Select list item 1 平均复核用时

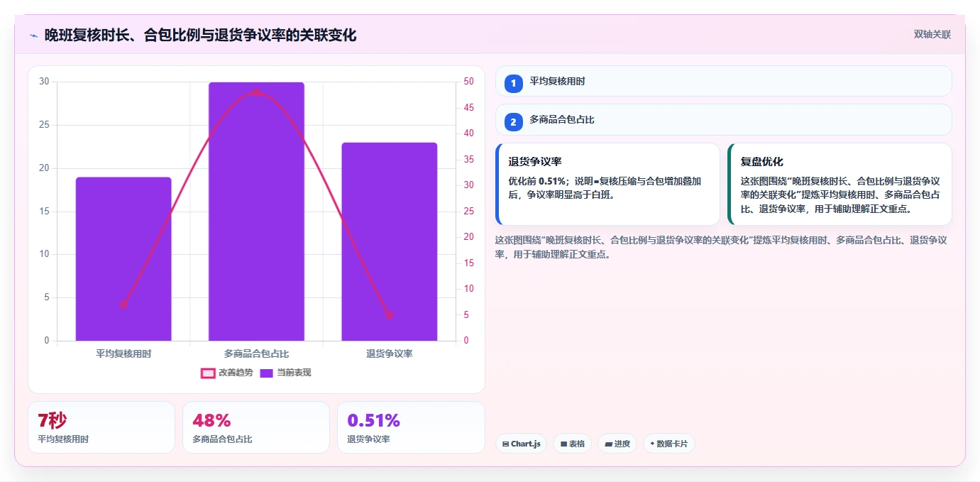tap(723, 81)
